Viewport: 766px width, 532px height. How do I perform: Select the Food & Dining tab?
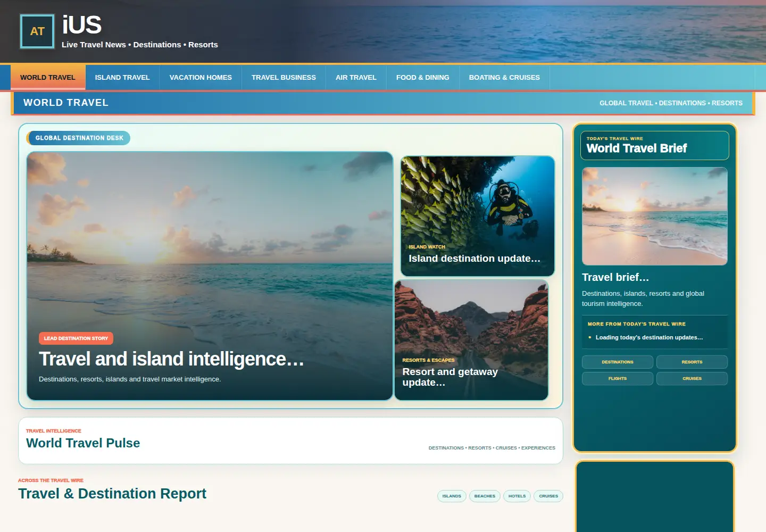tap(423, 77)
